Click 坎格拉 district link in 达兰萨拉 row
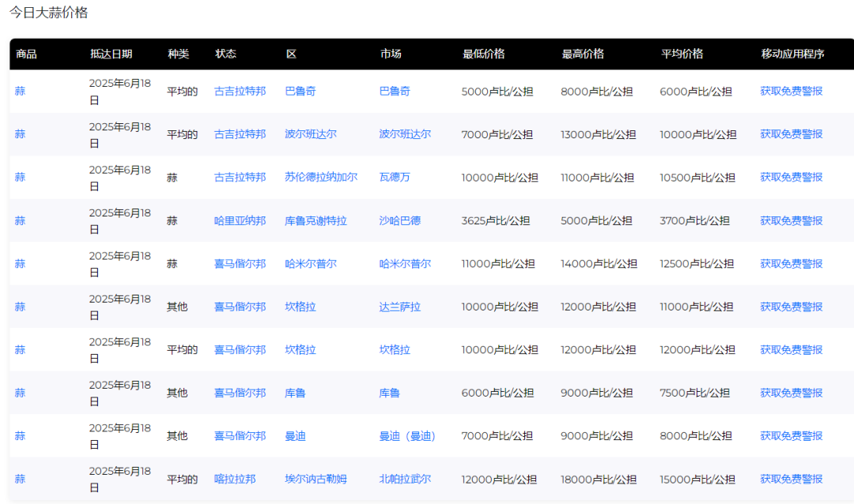The height and width of the screenshot is (504, 854). click(x=300, y=307)
